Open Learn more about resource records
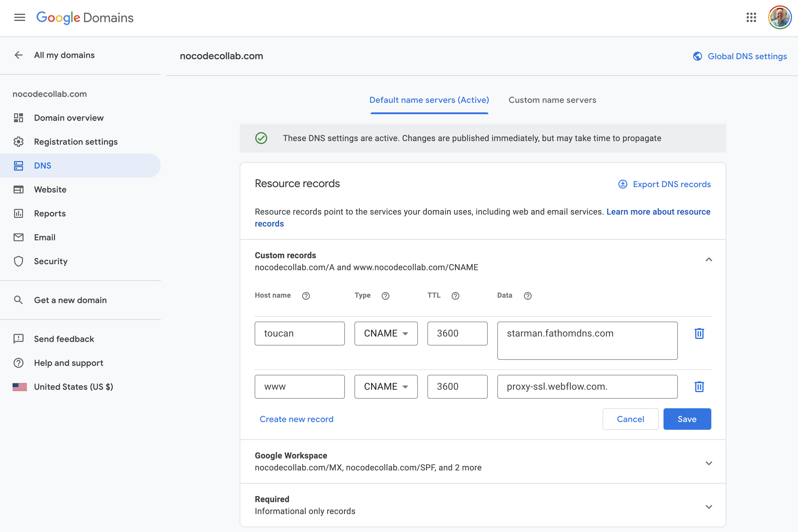Image resolution: width=798 pixels, height=532 pixels. click(x=482, y=218)
